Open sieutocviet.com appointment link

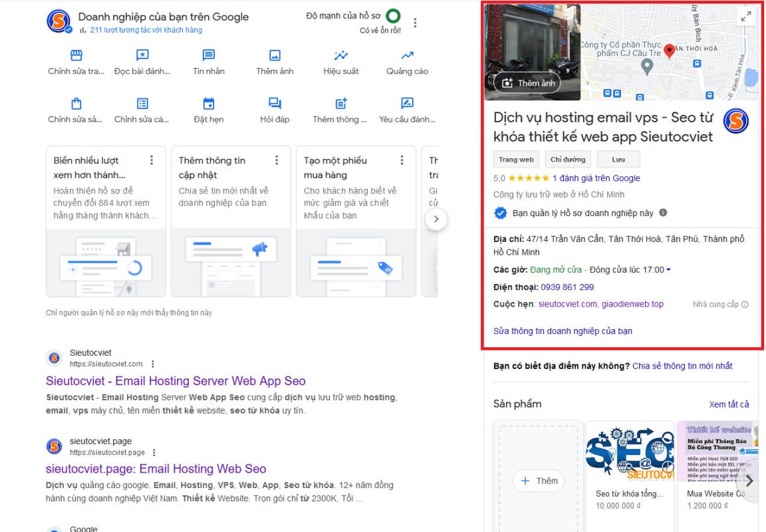point(567,304)
